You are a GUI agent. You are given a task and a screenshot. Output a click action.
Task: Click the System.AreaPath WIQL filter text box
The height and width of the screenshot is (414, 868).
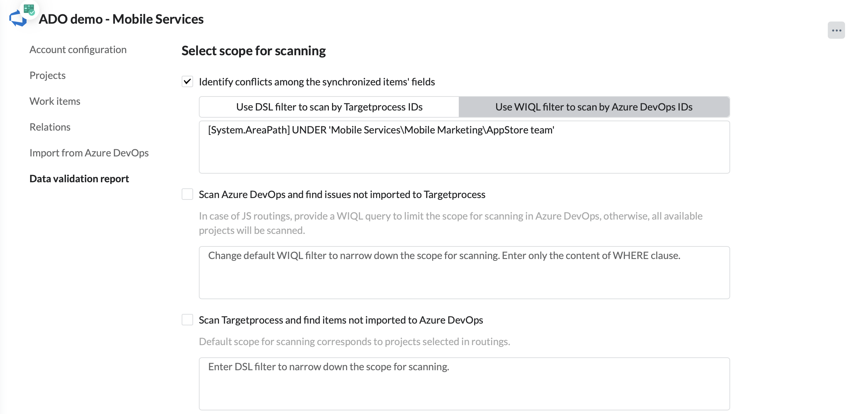click(x=464, y=147)
